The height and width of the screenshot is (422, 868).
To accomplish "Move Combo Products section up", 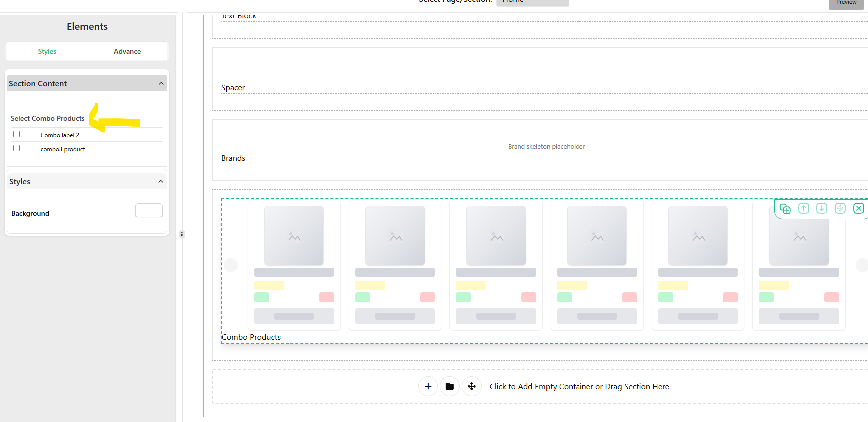I will (804, 208).
